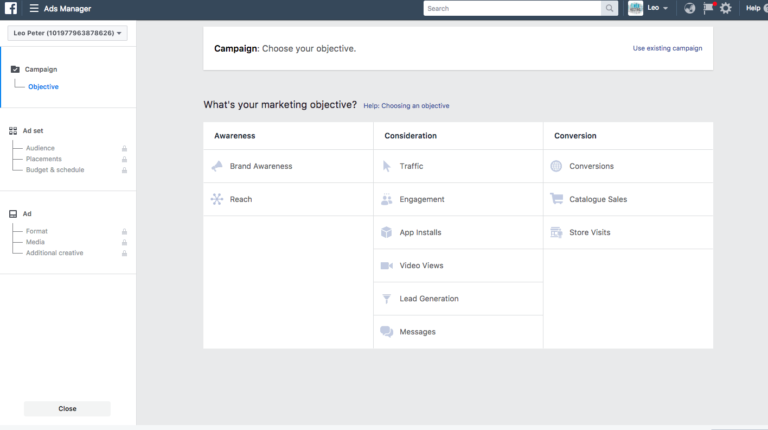
Task: Expand the Leo user menu arrow
Action: (665, 8)
